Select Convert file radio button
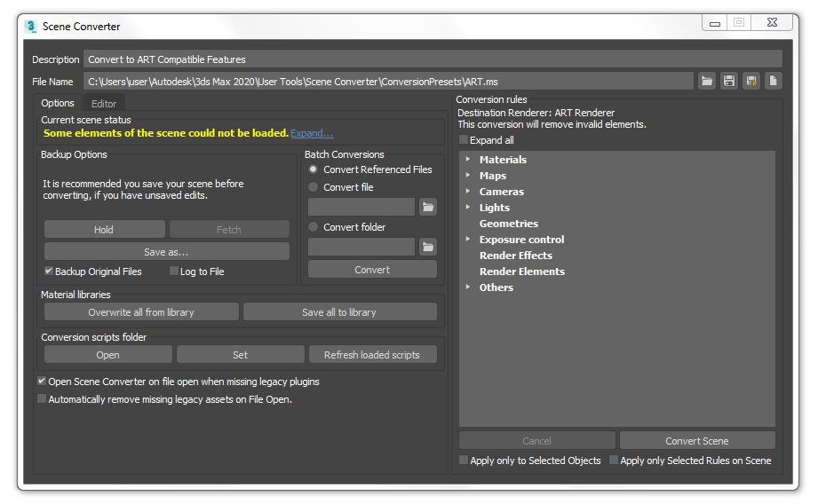This screenshot has height=504, width=818. 313,186
